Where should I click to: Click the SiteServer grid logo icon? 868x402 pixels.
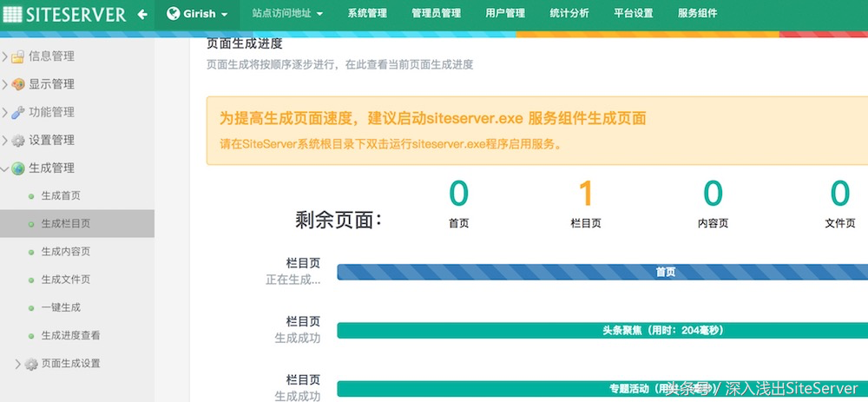[12, 15]
